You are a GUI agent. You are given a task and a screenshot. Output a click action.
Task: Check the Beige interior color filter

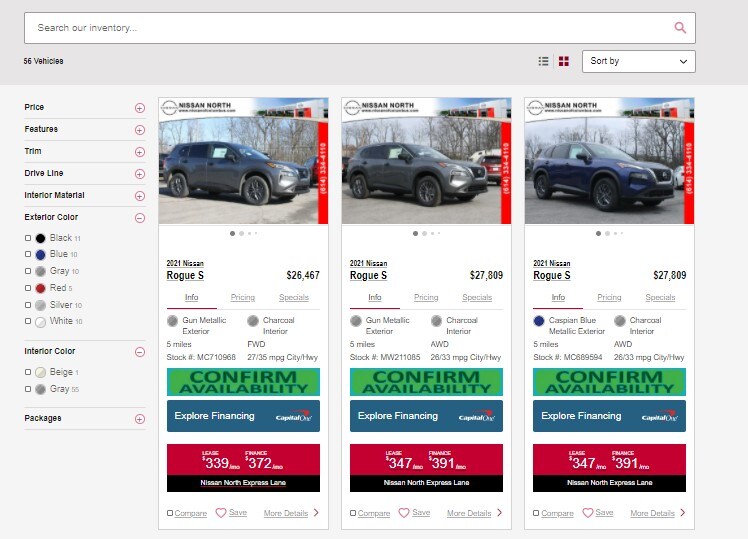tap(28, 372)
